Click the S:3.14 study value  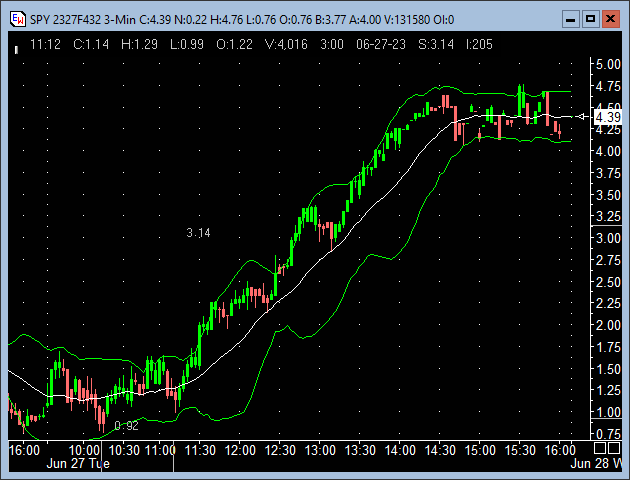click(x=436, y=44)
